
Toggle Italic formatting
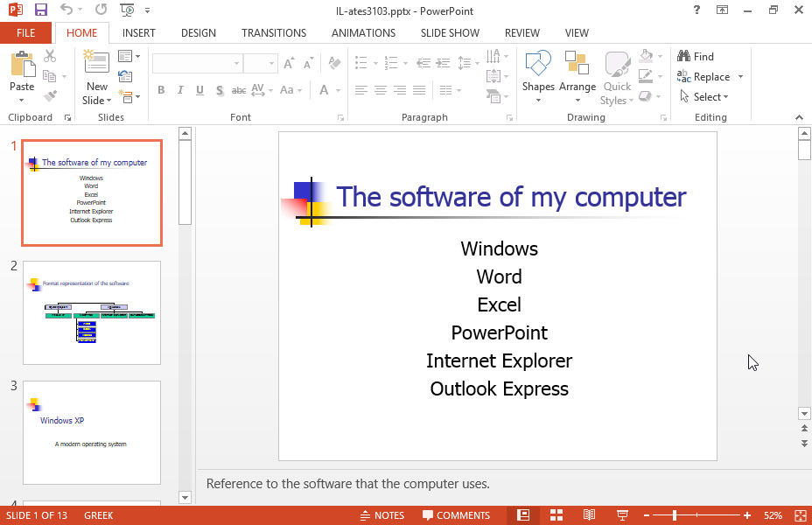[180, 90]
